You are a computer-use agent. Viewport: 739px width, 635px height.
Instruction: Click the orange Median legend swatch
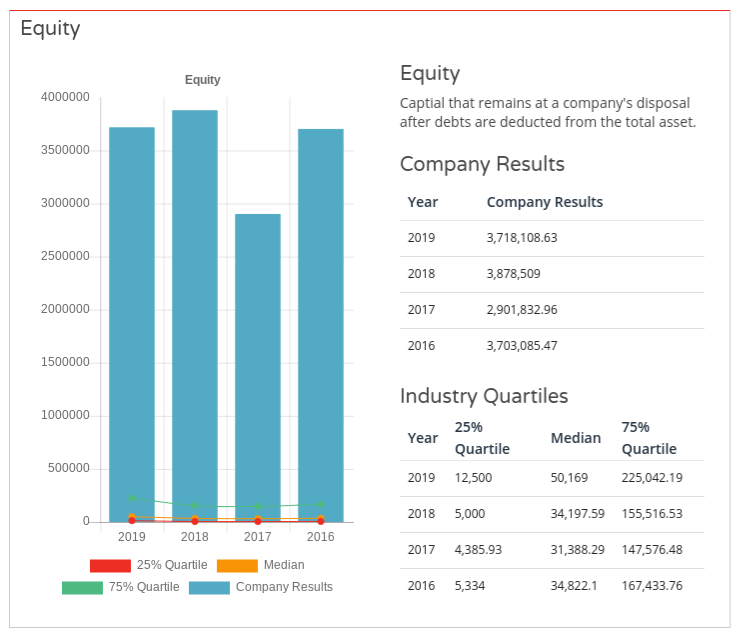point(236,565)
